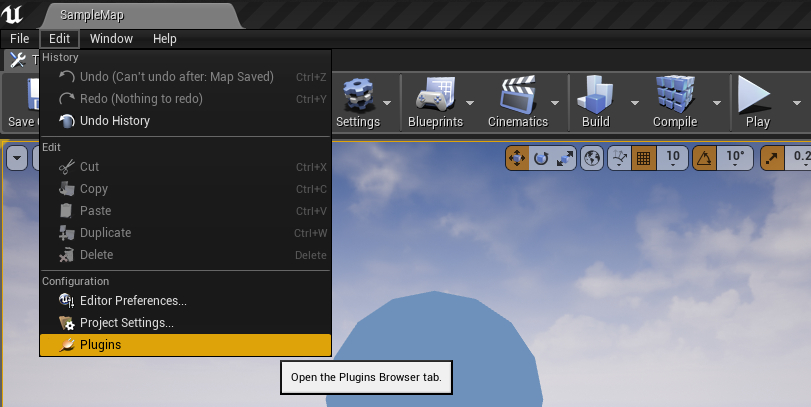Open Cinematics clapperboard toolbar icon
This screenshot has width=811, height=407.
pos(518,95)
